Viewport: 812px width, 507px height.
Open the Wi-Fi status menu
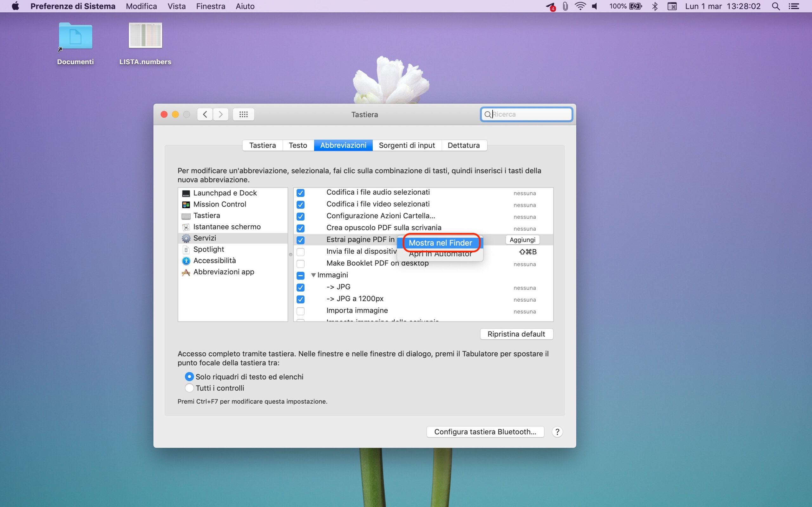[580, 6]
